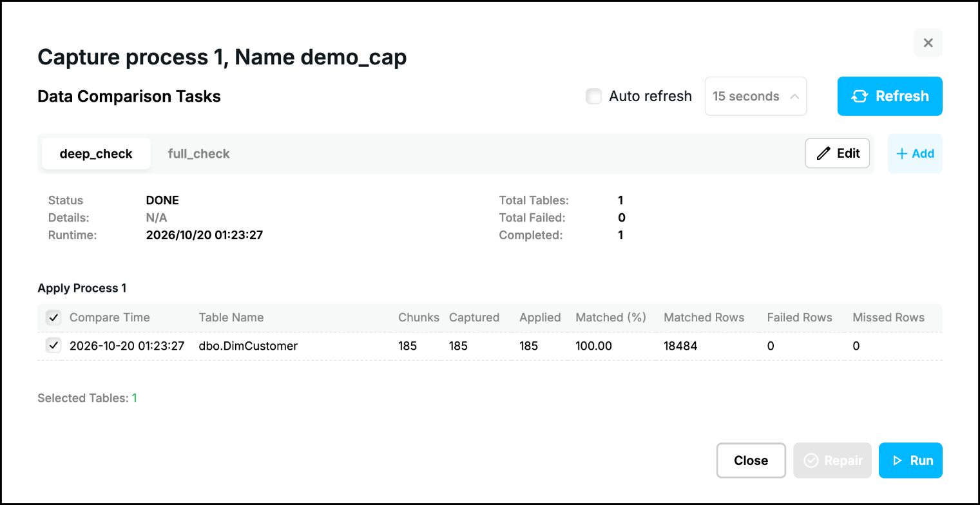The height and width of the screenshot is (505, 980).
Task: Run the comparison task
Action: point(910,461)
